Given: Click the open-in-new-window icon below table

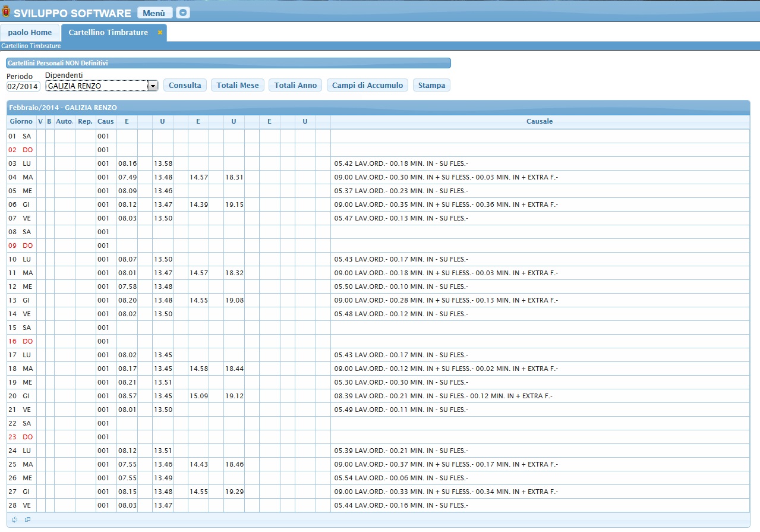Looking at the screenshot, I should [x=27, y=520].
